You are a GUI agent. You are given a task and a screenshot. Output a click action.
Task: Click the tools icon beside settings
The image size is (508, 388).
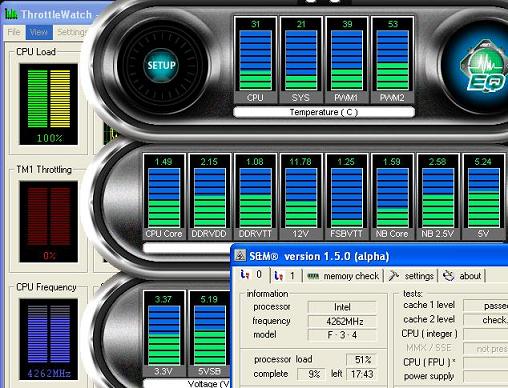pos(394,276)
